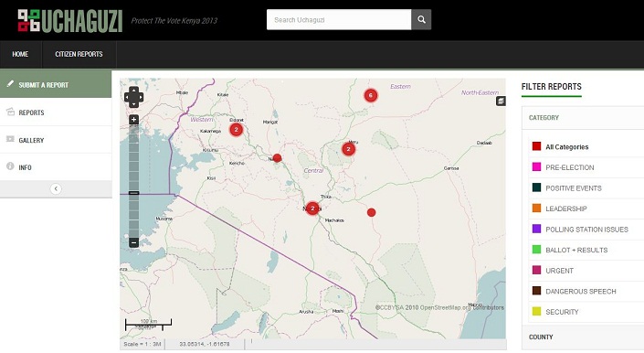Click the magenta Pre-Election swatch
The width and height of the screenshot is (644, 353).
click(x=536, y=166)
